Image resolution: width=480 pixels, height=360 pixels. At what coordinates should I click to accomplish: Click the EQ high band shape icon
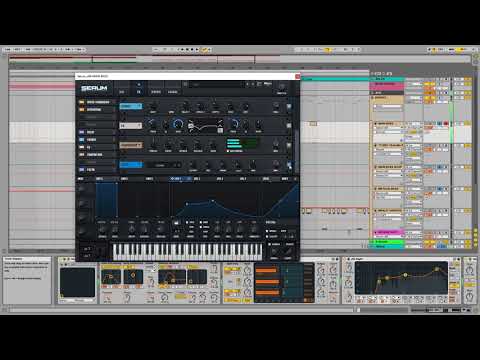click(220, 130)
